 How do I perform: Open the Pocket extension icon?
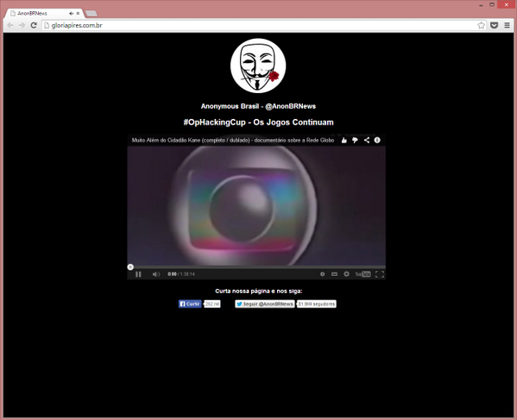(494, 25)
